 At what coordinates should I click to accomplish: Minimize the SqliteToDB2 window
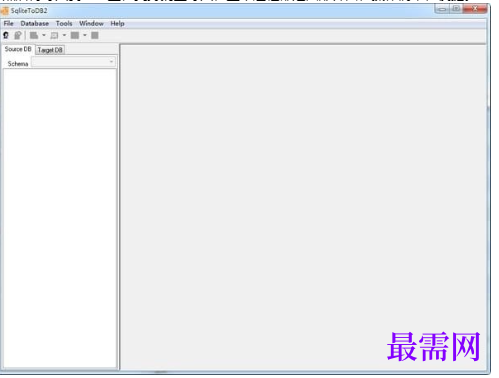[x=442, y=9]
